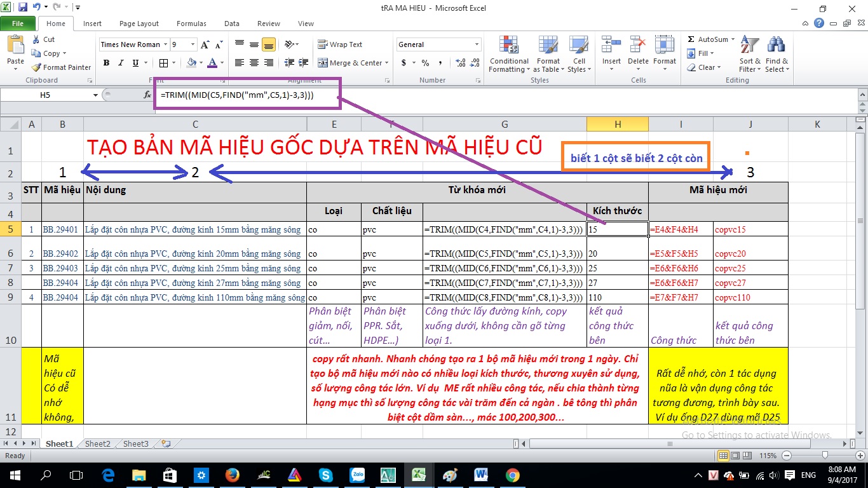Viewport: 868px width, 488px height.
Task: Click the Insert Function fx icon
Action: 147,95
